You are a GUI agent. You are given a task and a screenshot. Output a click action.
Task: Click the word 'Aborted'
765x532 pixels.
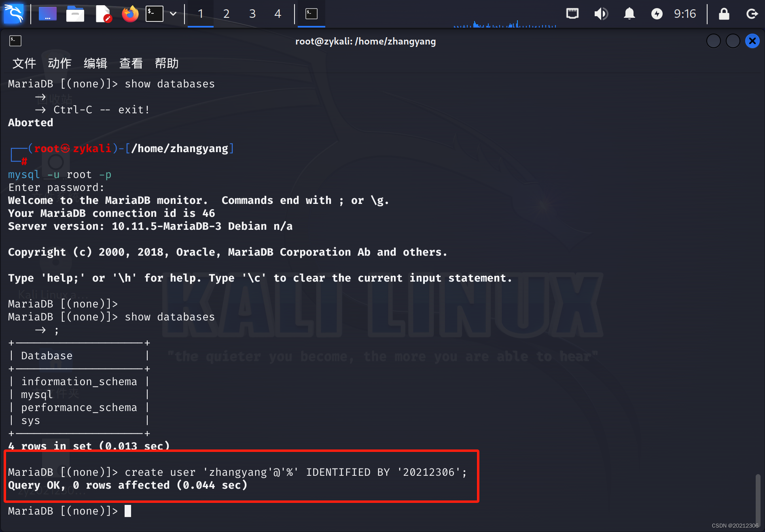(x=31, y=123)
